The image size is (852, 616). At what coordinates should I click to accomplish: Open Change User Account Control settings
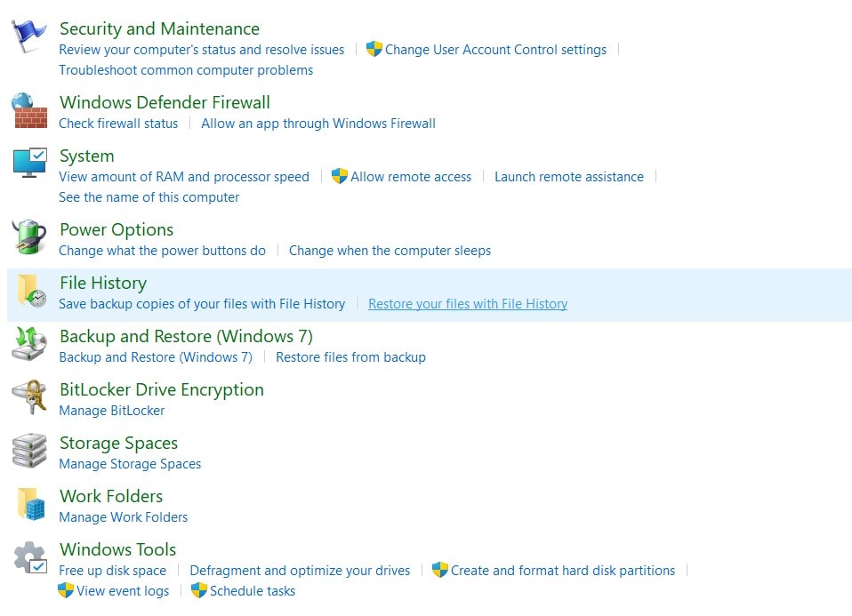(x=495, y=50)
